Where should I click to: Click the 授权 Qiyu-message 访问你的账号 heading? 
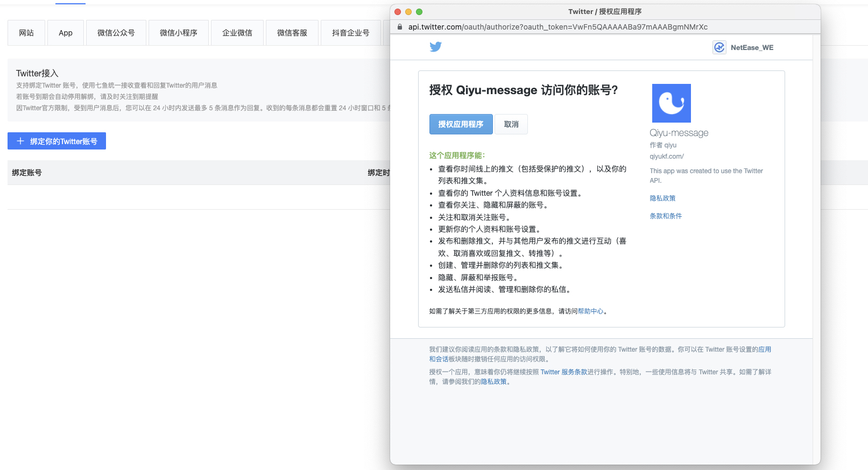click(x=524, y=90)
